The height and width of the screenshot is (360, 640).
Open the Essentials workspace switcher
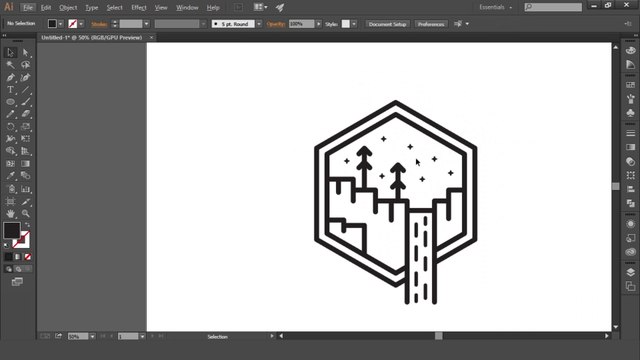(495, 7)
